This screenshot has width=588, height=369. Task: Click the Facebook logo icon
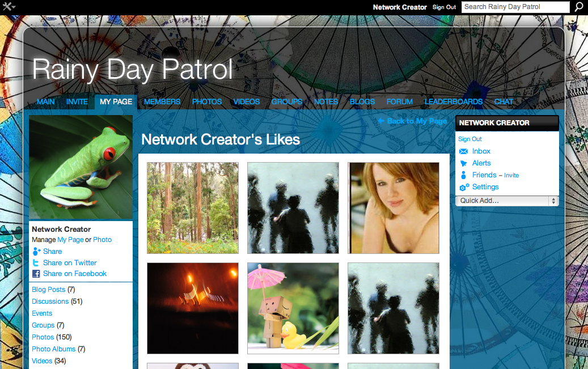click(x=36, y=274)
